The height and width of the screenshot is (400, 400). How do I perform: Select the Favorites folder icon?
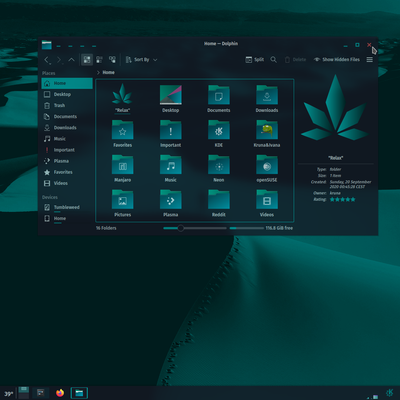(x=122, y=130)
